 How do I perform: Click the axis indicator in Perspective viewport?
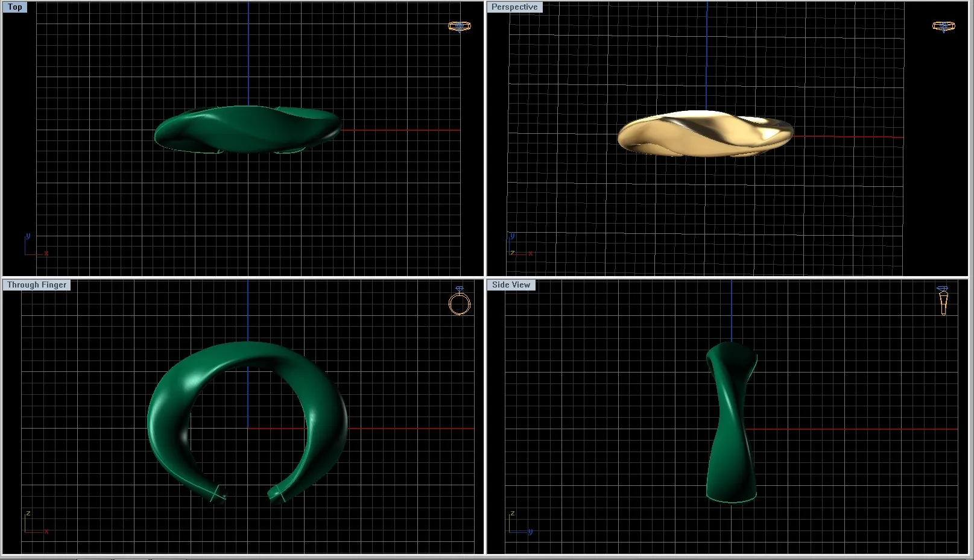point(519,246)
